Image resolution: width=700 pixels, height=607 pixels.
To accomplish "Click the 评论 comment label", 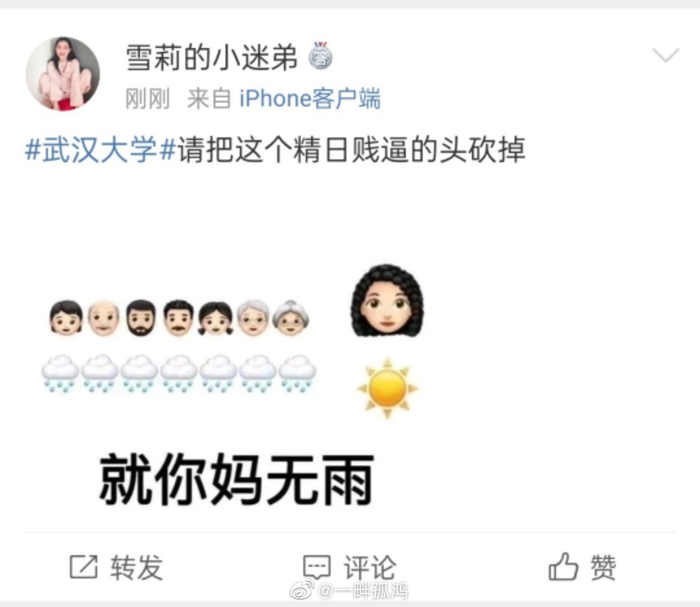I will [x=369, y=567].
